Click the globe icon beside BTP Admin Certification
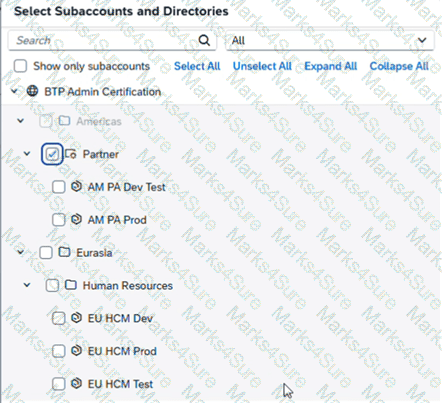This screenshot has height=403, width=442. coord(32,91)
